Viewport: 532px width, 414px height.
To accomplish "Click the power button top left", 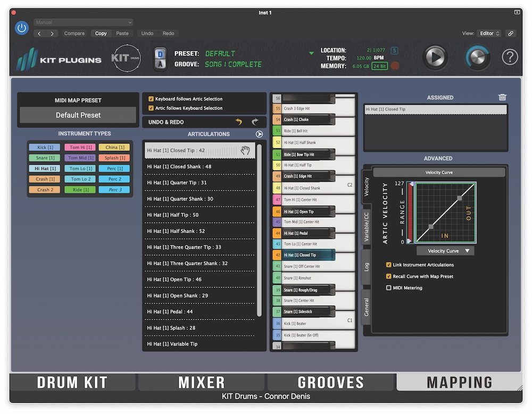I will [x=21, y=28].
